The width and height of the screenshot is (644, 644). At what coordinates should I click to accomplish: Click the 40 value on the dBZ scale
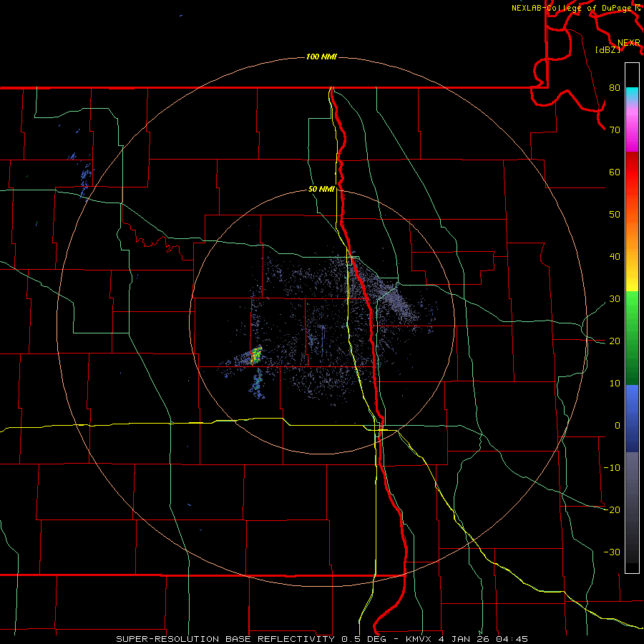pyautogui.click(x=615, y=257)
